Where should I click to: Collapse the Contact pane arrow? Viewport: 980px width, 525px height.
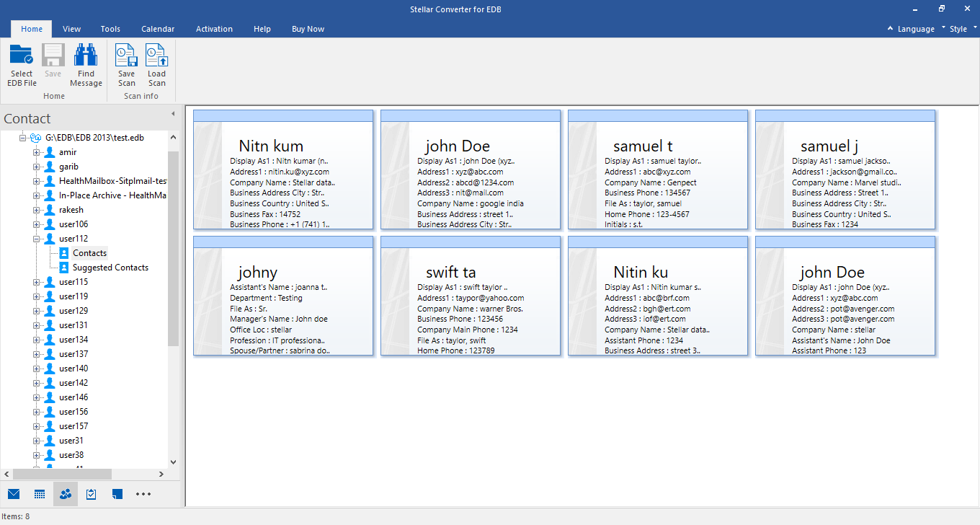[173, 114]
